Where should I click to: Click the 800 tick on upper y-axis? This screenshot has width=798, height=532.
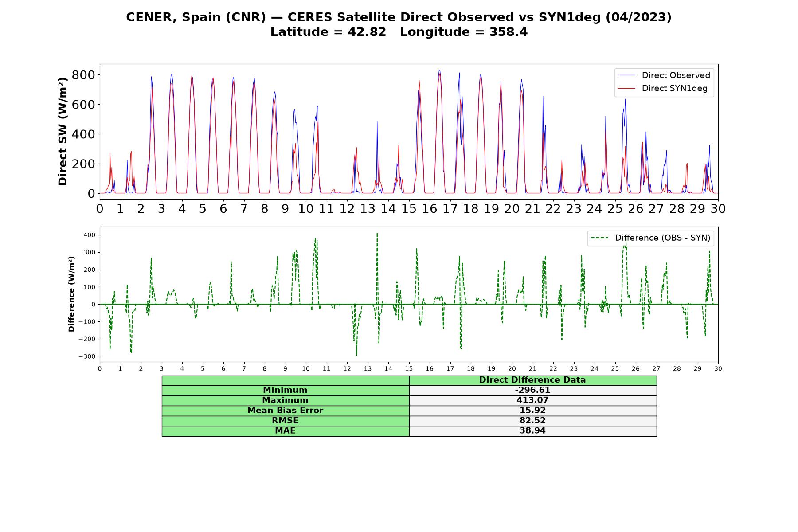[84, 74]
